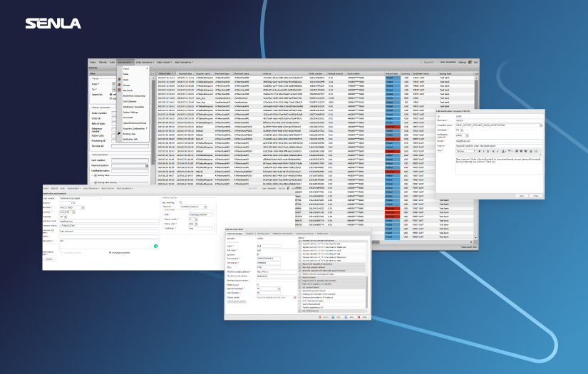Click the Submit button on payment form

tap(49, 259)
